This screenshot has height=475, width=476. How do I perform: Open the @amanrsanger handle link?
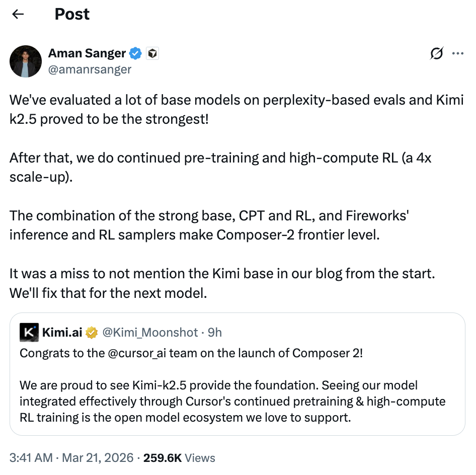click(x=90, y=69)
